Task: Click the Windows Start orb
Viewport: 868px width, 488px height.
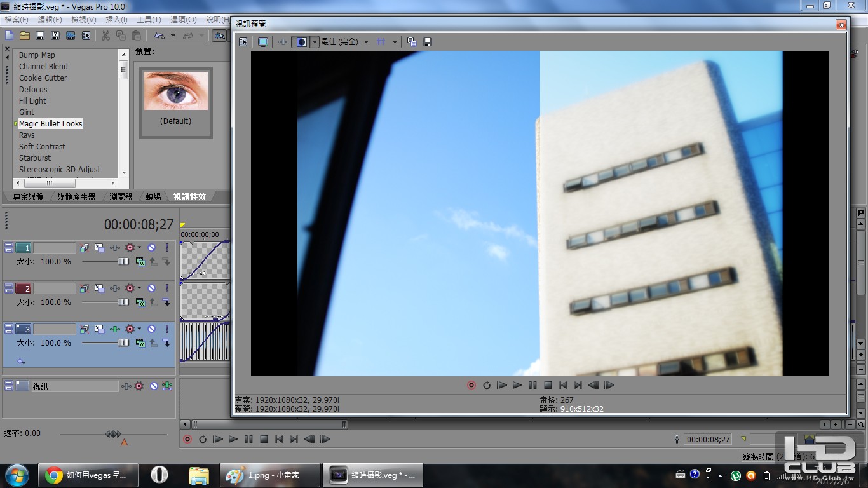Action: click(17, 475)
